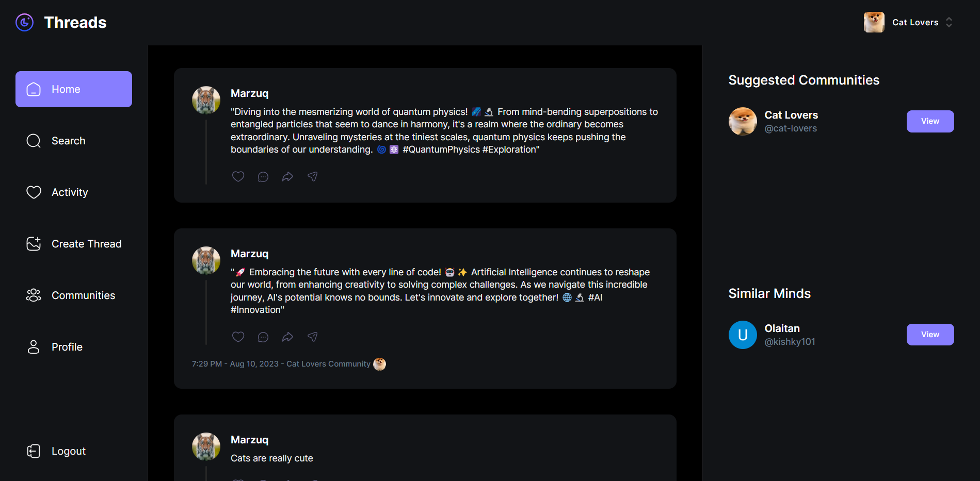
Task: Like the quantum physics thread
Action: coord(238,176)
